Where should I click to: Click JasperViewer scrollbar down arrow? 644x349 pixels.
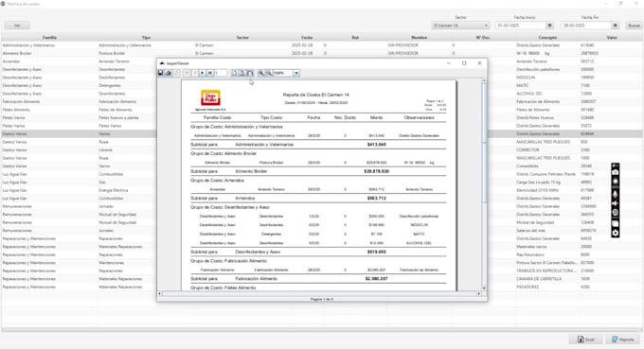[484, 288]
